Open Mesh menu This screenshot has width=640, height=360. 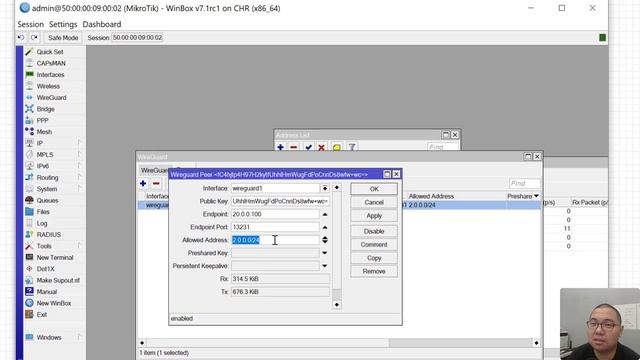[44, 132]
